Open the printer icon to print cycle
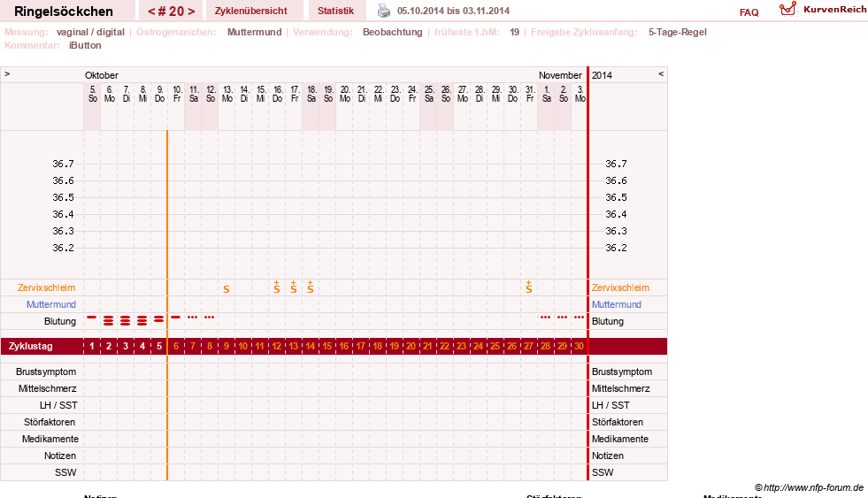 pyautogui.click(x=384, y=11)
